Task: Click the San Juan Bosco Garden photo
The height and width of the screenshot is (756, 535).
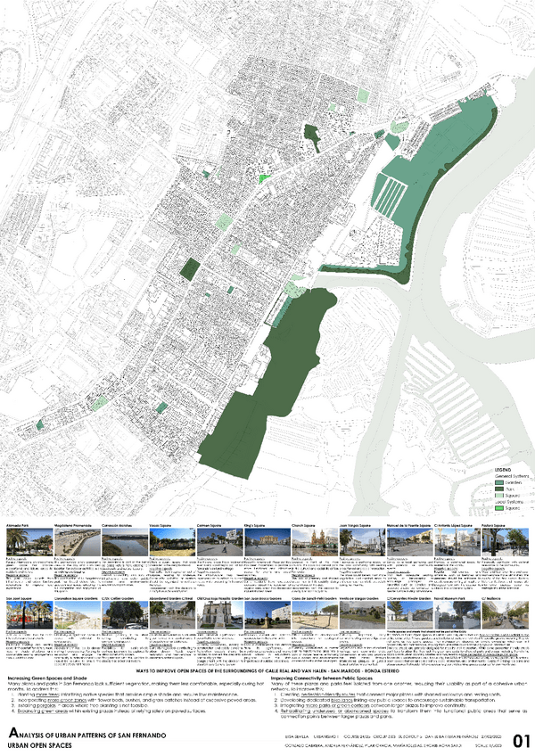Action: (x=267, y=615)
